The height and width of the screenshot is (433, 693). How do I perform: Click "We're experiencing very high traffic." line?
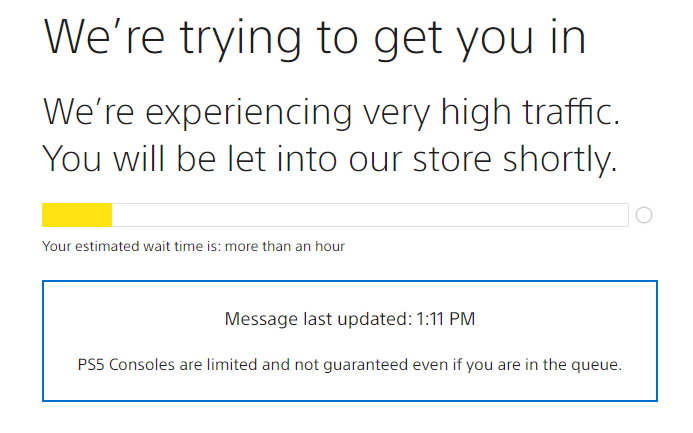point(331,113)
